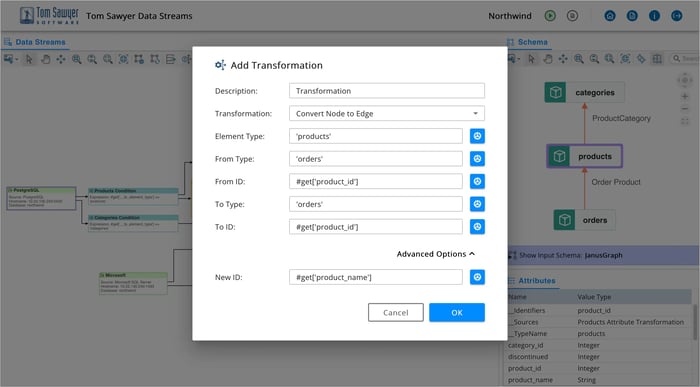Open export dropdown in Data Streams toolbar
Image resolution: width=700 pixels, height=387 pixels.
pyautogui.click(x=11, y=59)
